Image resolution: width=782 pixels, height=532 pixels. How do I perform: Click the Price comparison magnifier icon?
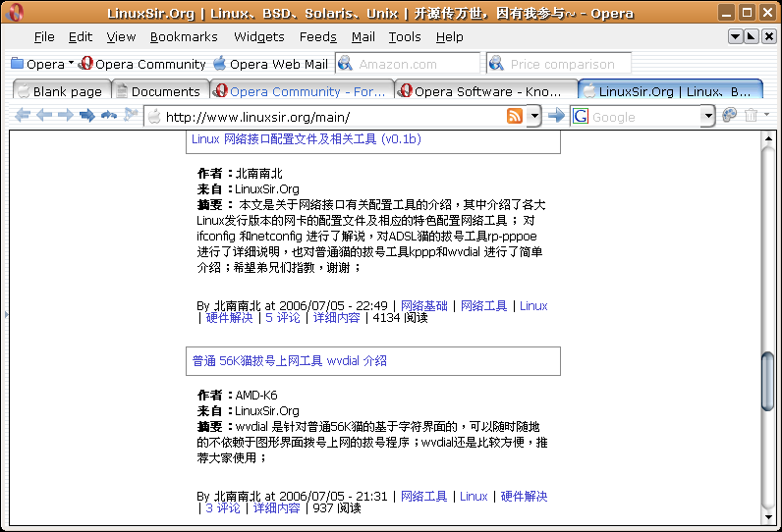(x=496, y=63)
